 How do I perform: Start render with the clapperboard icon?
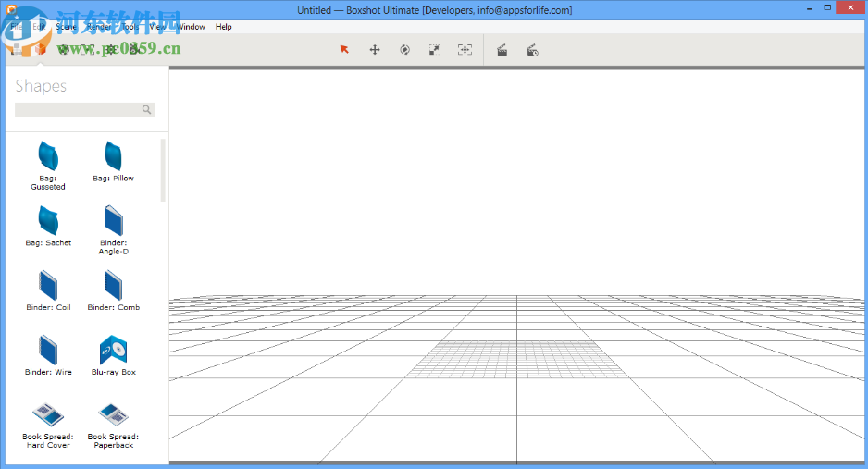coord(502,50)
